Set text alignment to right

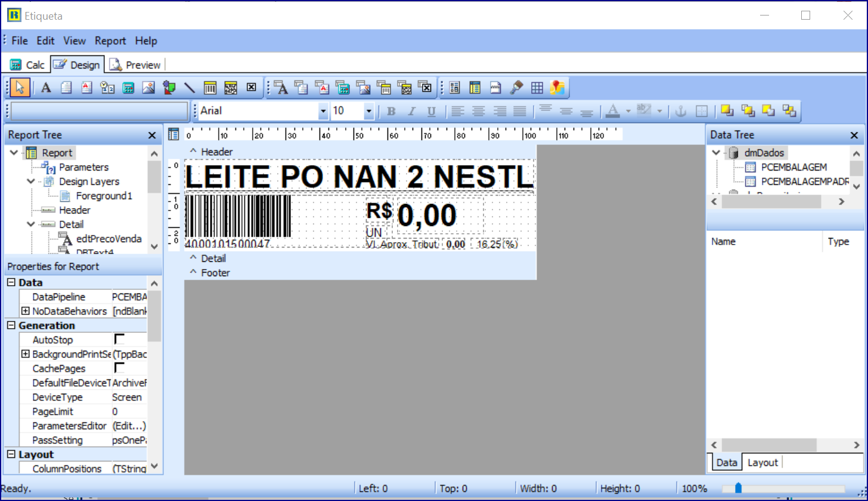click(x=500, y=111)
